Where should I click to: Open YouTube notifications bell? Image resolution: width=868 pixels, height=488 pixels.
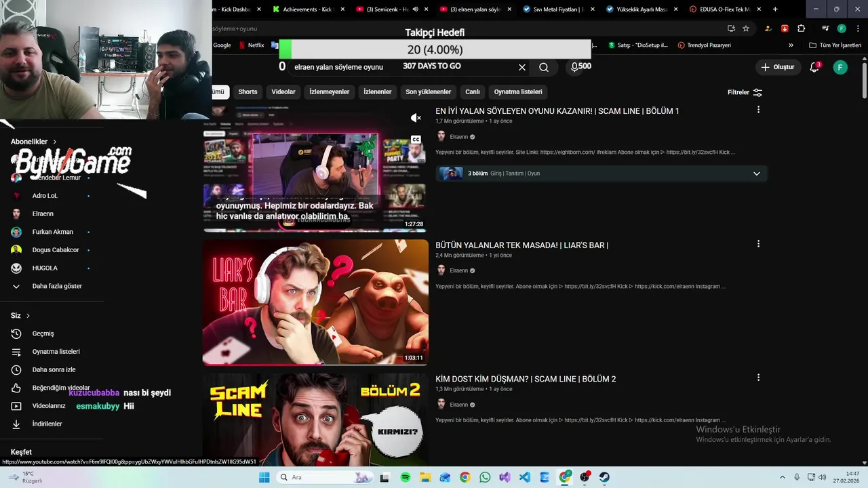[814, 67]
